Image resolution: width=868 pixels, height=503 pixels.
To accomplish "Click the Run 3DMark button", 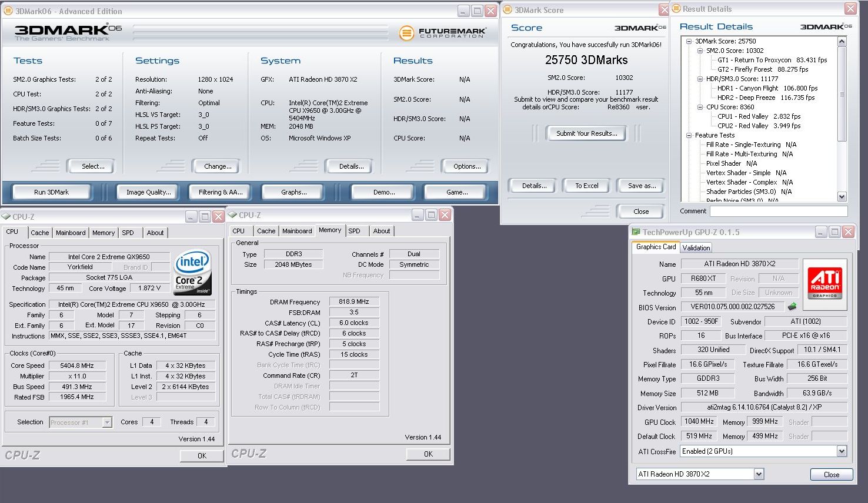I will [x=51, y=192].
